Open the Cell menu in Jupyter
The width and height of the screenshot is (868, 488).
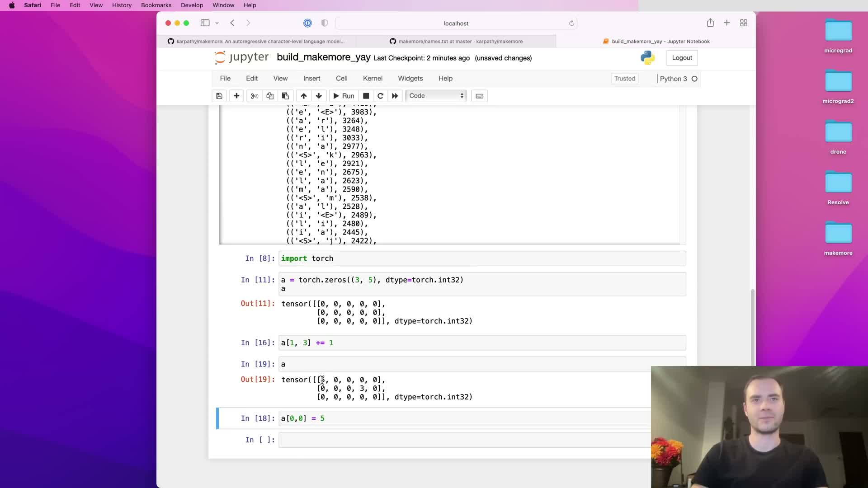(x=341, y=79)
